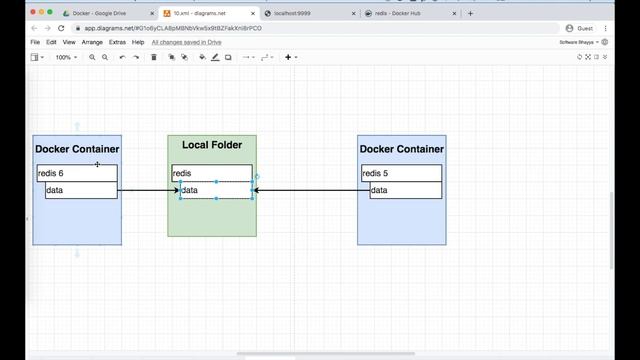Open the File menu

(x=35, y=42)
